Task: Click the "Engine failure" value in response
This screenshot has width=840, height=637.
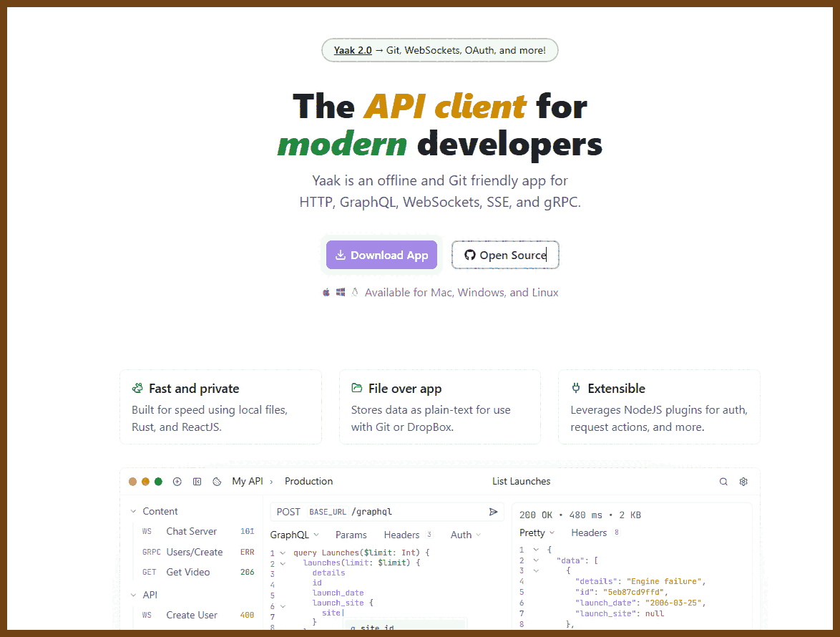Action: (665, 581)
